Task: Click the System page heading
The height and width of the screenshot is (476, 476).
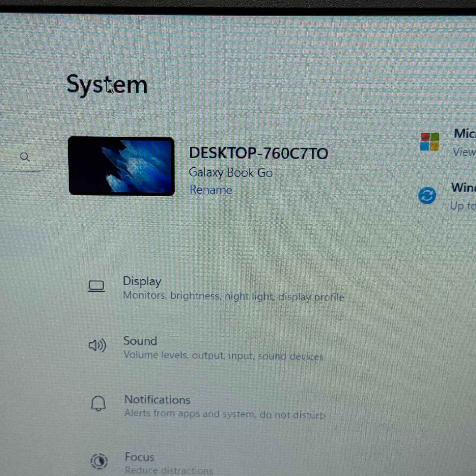Action: click(x=107, y=85)
